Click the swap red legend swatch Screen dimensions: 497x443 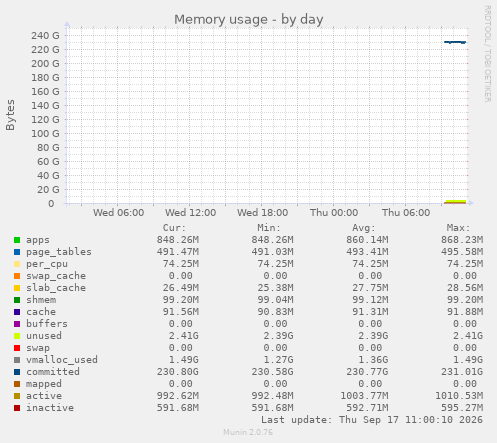point(17,348)
